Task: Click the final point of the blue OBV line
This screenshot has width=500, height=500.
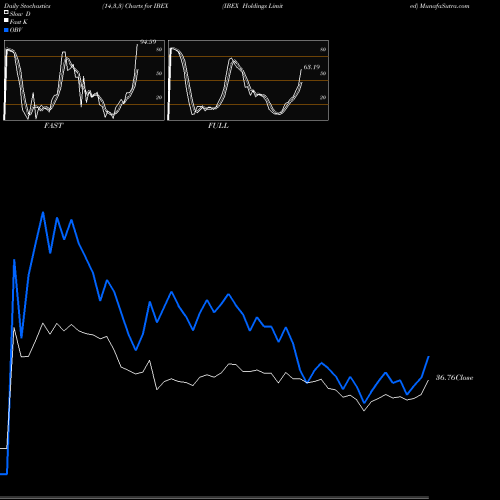Action: (x=429, y=357)
